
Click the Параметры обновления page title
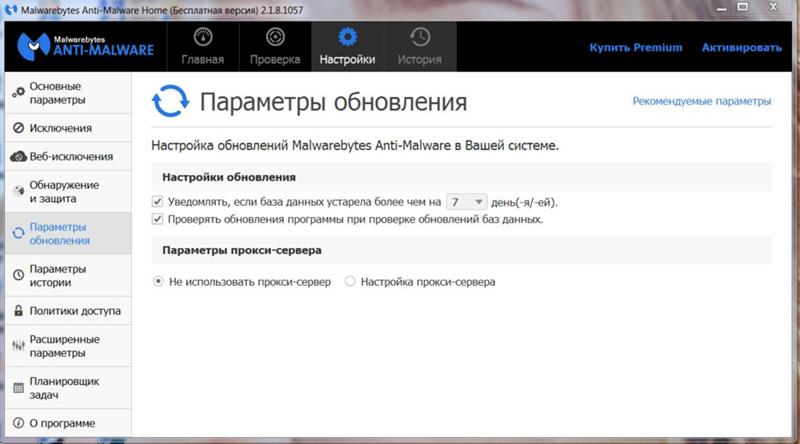point(333,102)
